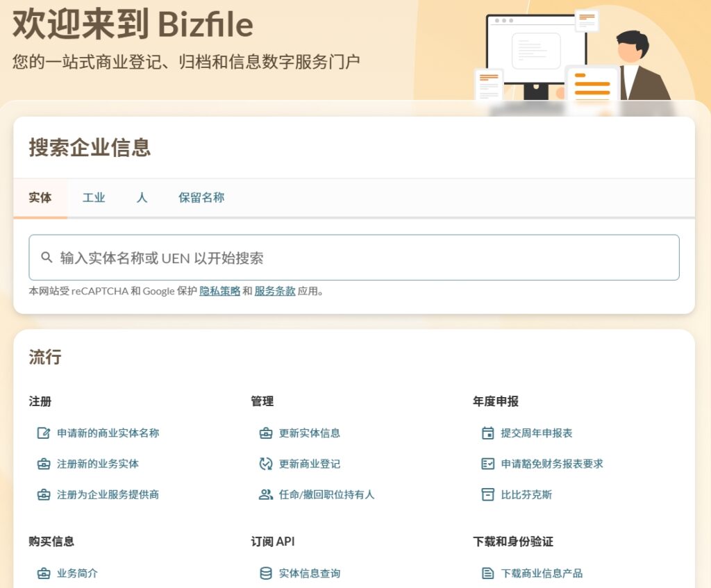Click the calendar icon beside 提交周年申报表
Screen dimensions: 711x588
point(488,433)
